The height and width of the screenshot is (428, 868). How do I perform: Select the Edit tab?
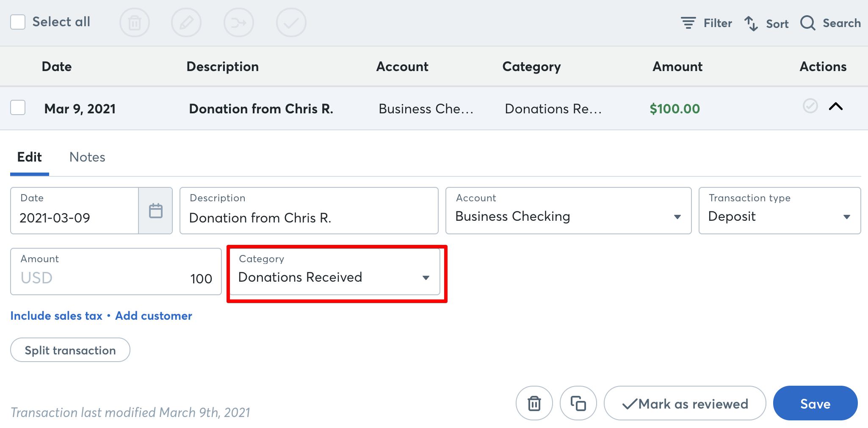[x=29, y=157]
